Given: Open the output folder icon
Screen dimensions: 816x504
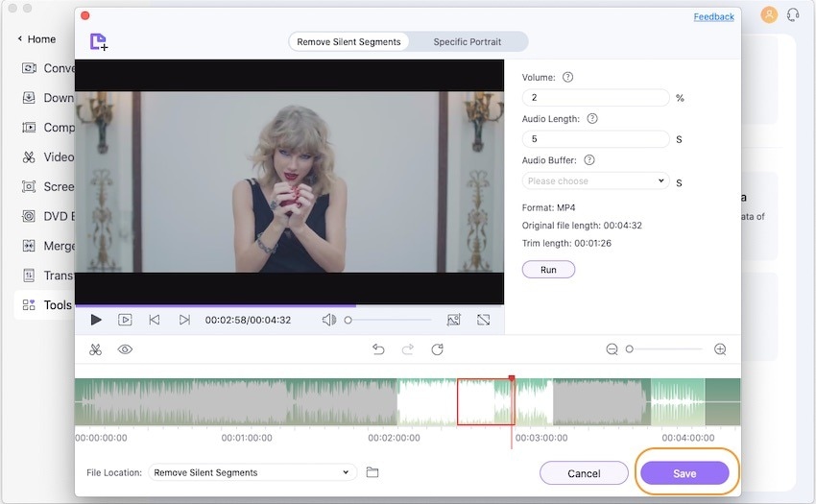Looking at the screenshot, I should click(x=372, y=472).
